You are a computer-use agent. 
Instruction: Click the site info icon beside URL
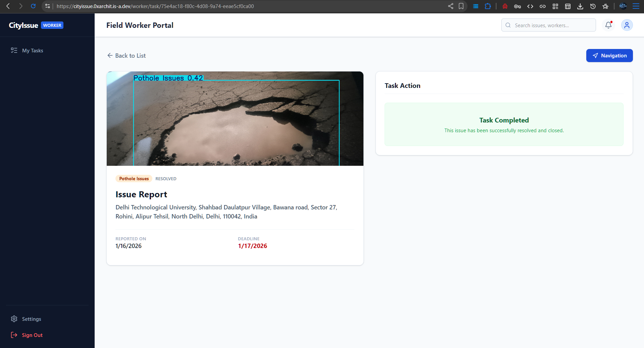pos(48,6)
